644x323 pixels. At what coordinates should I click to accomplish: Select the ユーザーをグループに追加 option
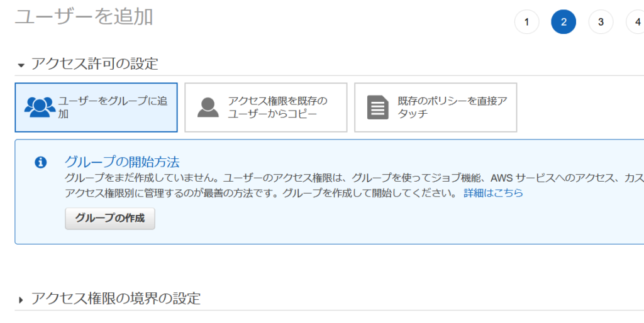click(96, 107)
